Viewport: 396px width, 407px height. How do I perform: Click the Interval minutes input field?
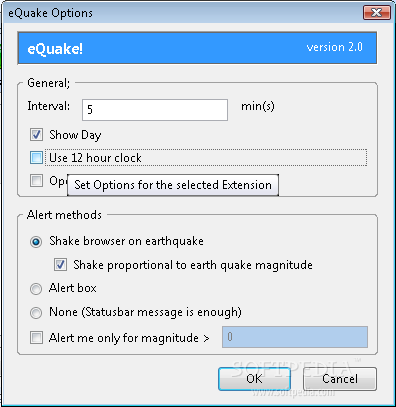(155, 110)
